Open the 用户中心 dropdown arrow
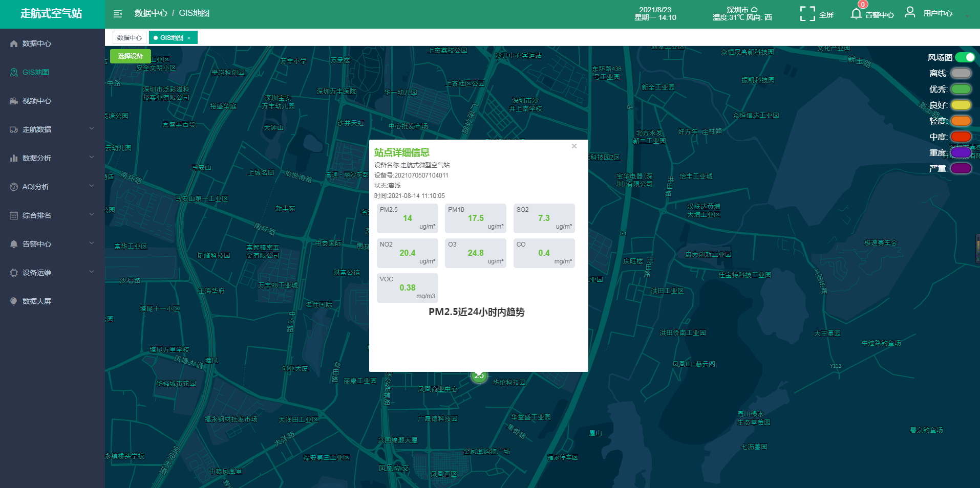This screenshot has height=488, width=980. (967, 16)
